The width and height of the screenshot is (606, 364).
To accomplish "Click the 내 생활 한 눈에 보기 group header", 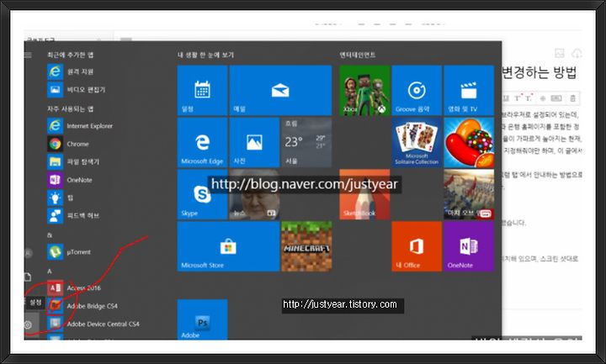I will 205,55.
